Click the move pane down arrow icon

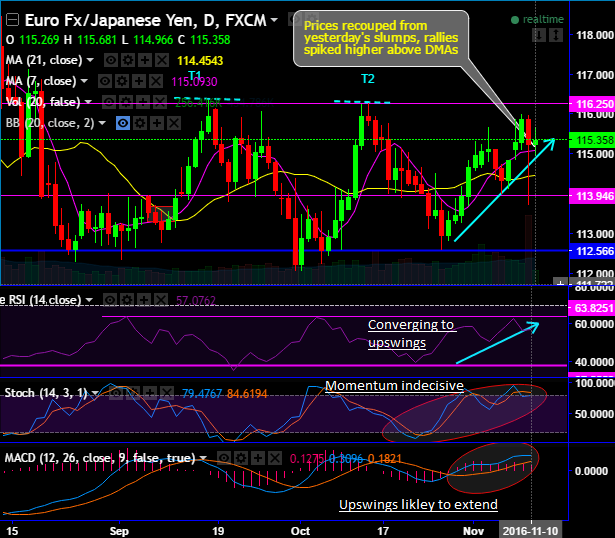coord(539,35)
